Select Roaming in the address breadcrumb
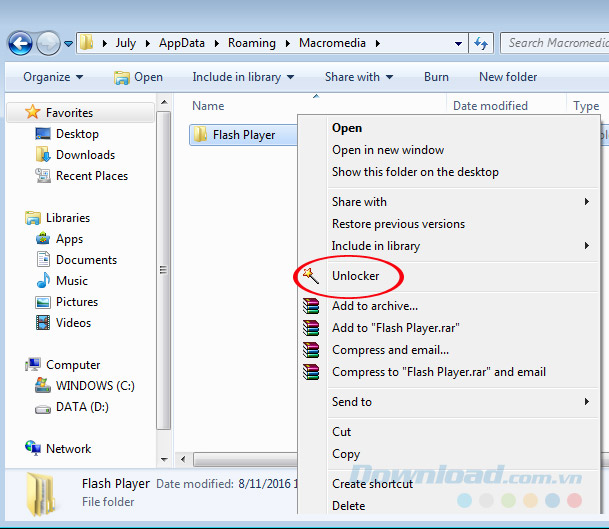Image resolution: width=609 pixels, height=529 pixels. 252,43
